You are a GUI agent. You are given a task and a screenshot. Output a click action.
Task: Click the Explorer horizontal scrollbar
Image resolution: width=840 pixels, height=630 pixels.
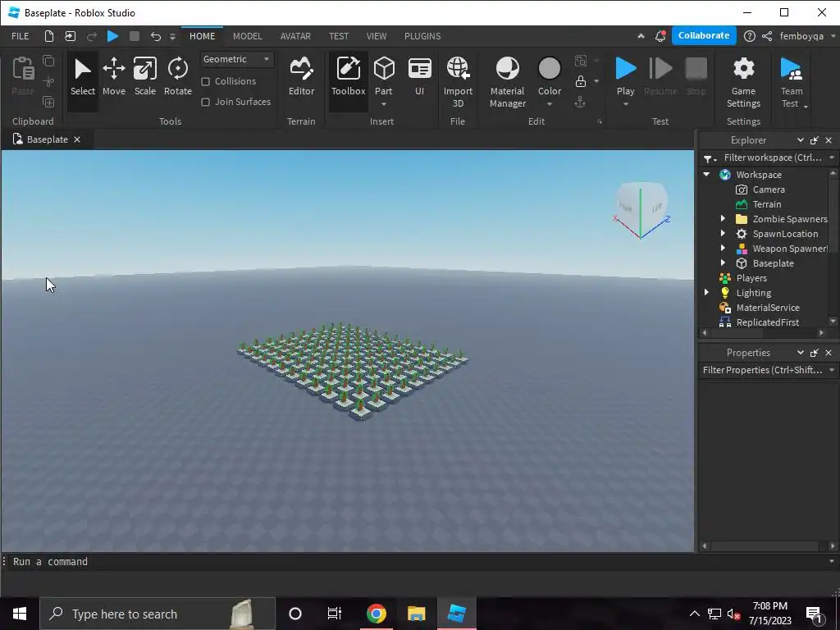(x=762, y=333)
